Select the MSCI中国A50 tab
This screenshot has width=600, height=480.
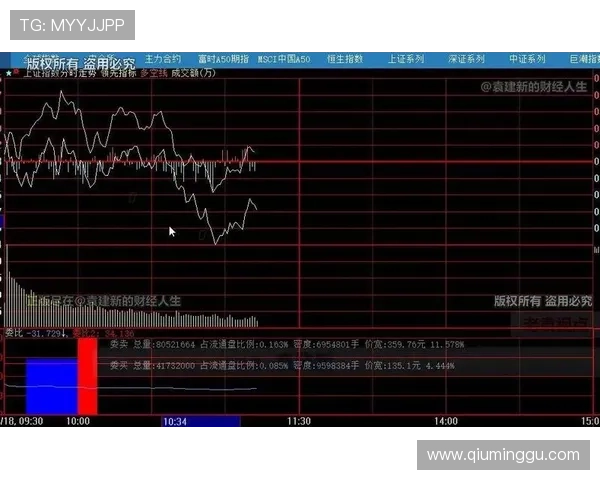click(284, 59)
